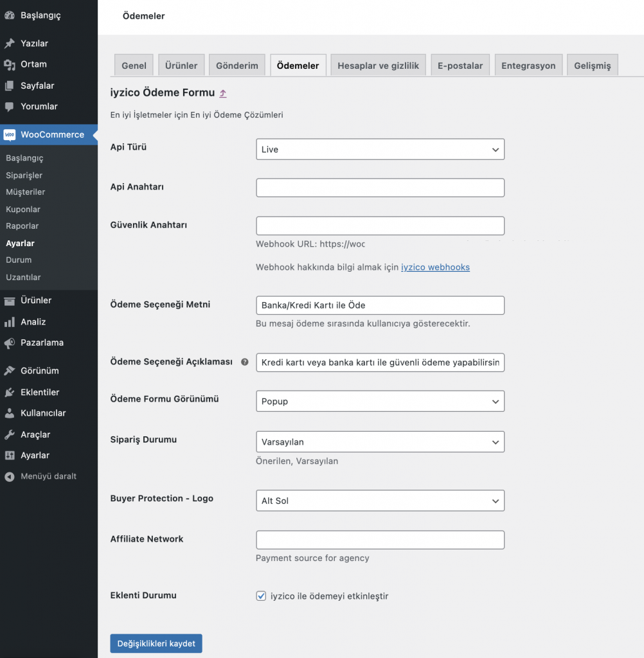Click the return arrow next to iyzico Ödeme Formu
644x658 pixels.
tap(223, 94)
